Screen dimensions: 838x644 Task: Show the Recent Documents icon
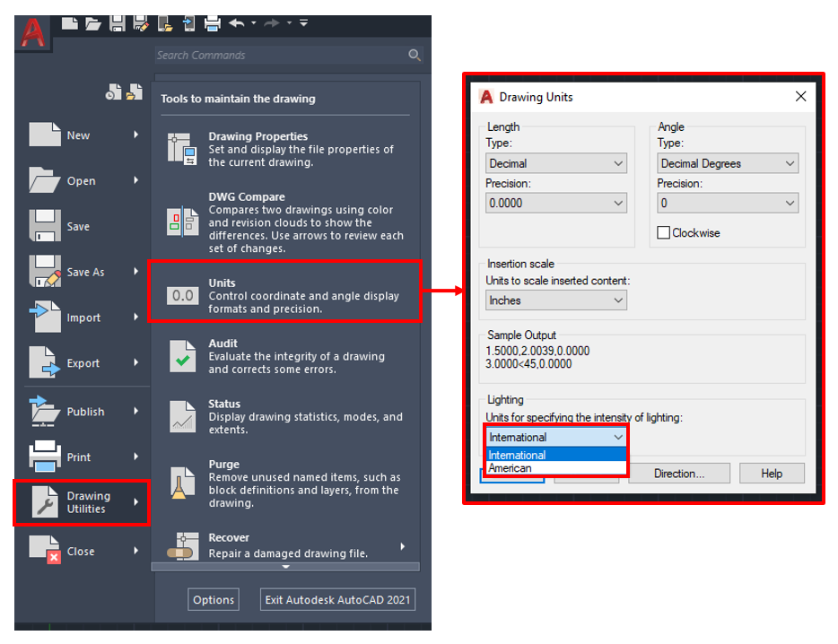point(113,91)
